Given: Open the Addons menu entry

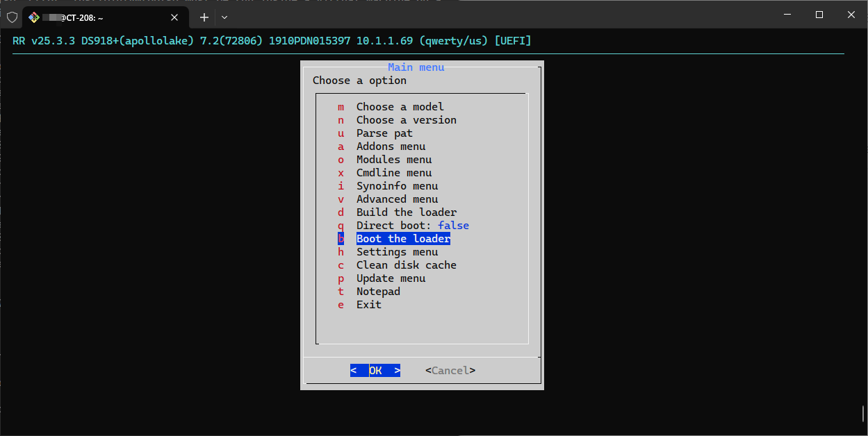Looking at the screenshot, I should click(x=391, y=146).
